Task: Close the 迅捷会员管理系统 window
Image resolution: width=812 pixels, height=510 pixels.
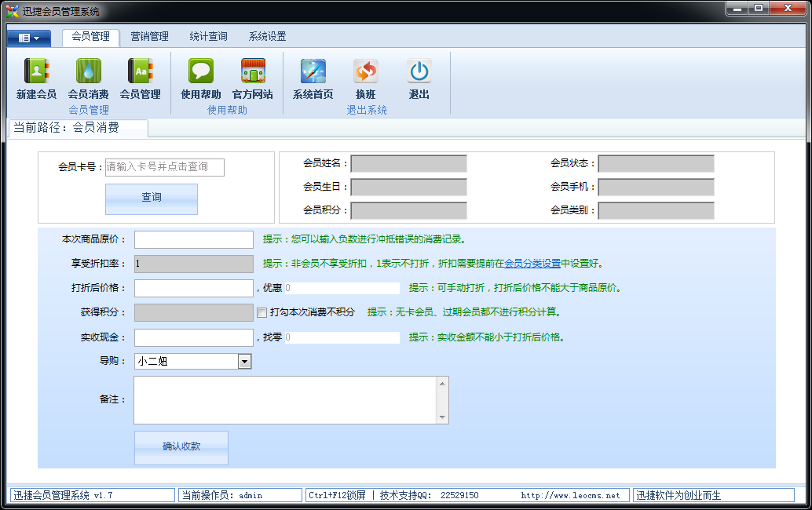Action: click(788, 9)
